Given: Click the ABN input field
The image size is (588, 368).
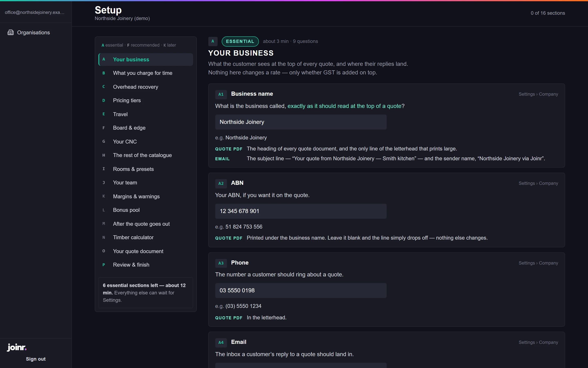Looking at the screenshot, I should [x=301, y=211].
